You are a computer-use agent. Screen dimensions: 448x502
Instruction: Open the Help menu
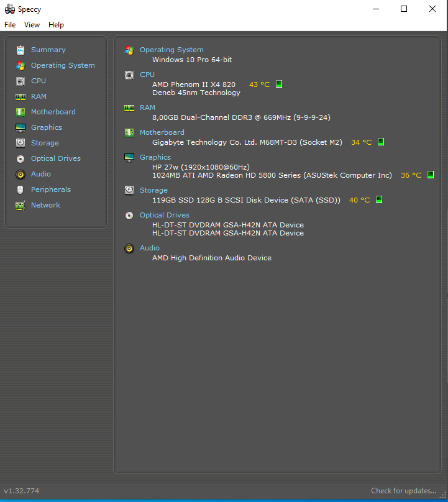56,25
